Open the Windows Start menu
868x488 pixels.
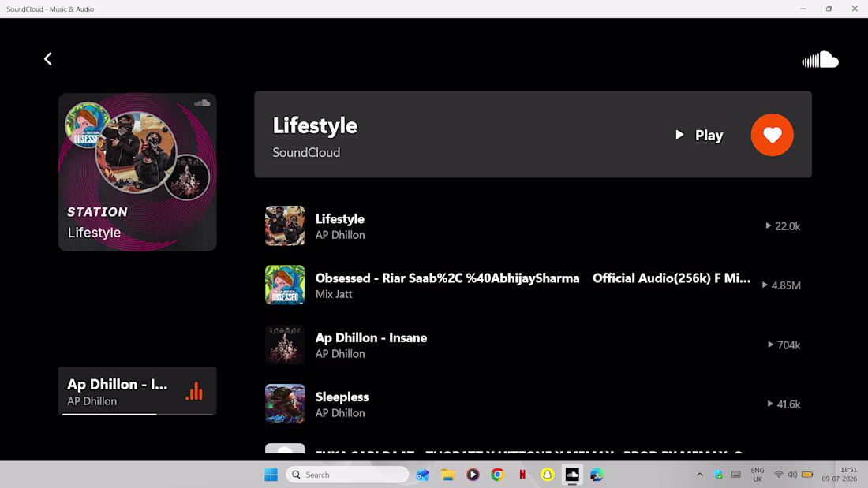(x=271, y=475)
